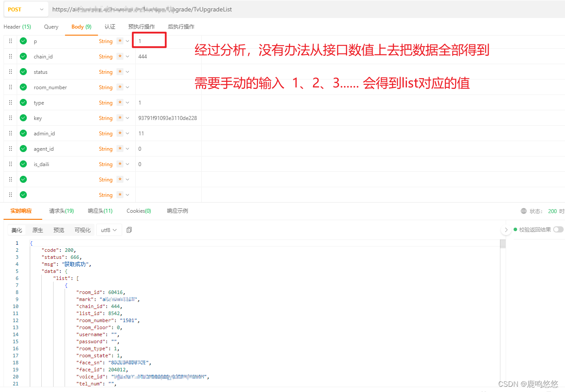Grab the drag handle of the p row
565x392 pixels.
coord(11,41)
